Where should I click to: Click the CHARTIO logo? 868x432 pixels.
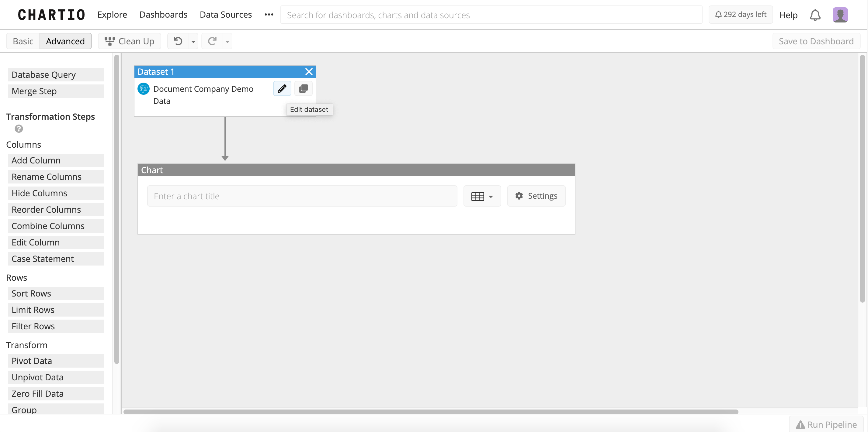tap(51, 15)
